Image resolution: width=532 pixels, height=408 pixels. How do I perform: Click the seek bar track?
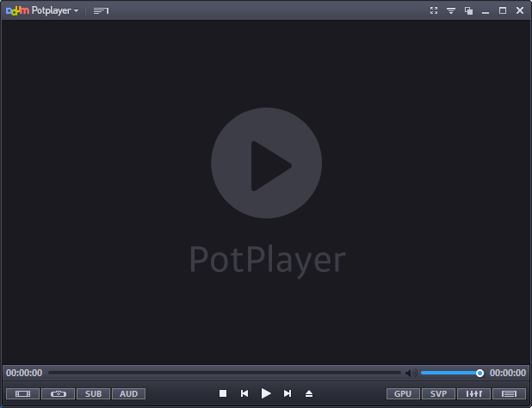pos(225,373)
